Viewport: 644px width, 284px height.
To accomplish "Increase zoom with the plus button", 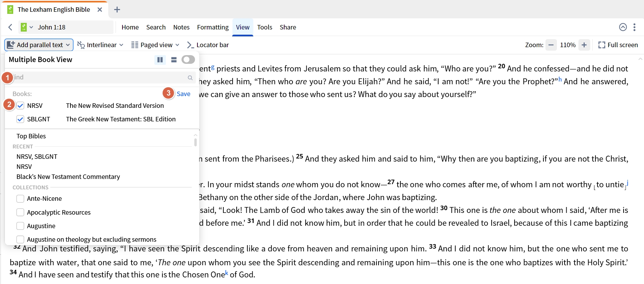I will click(x=584, y=45).
